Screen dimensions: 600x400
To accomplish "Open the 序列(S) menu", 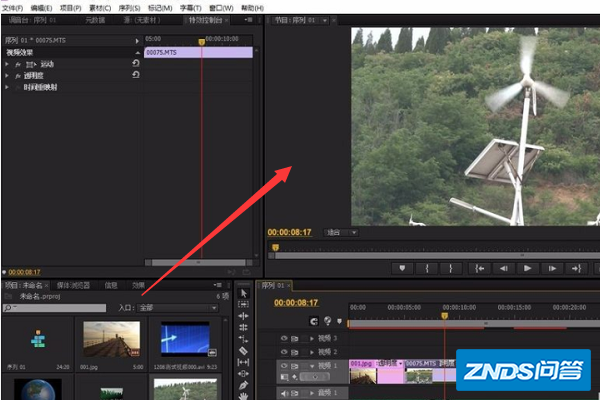I will (x=129, y=8).
